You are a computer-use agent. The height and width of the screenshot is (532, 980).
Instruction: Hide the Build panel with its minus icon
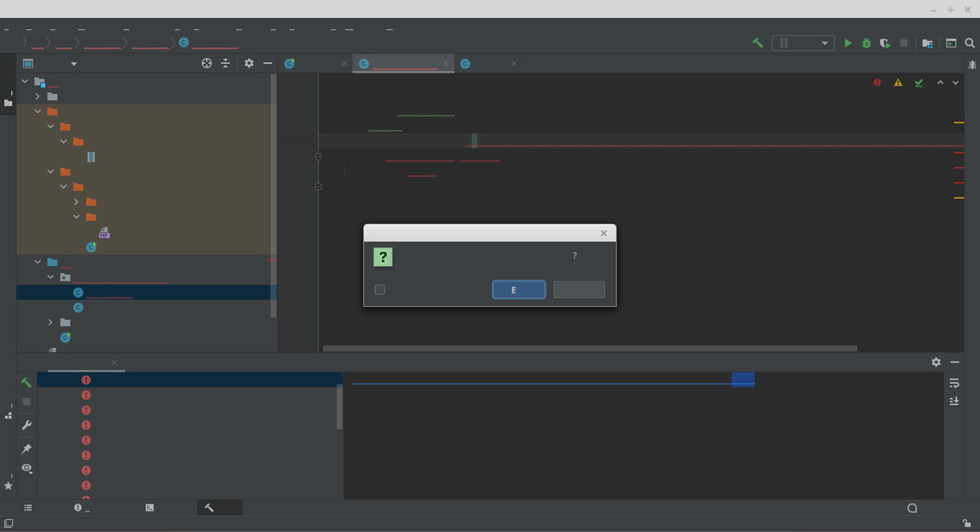coord(955,361)
